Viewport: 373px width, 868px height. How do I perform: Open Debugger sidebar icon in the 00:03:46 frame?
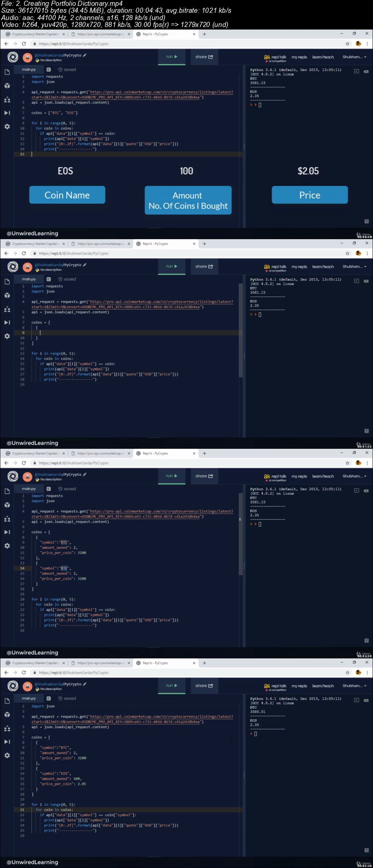[x=7, y=742]
